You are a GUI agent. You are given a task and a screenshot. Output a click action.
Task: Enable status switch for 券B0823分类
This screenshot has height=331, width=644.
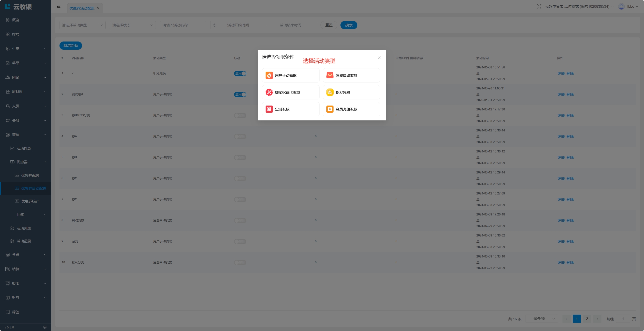pos(240,116)
